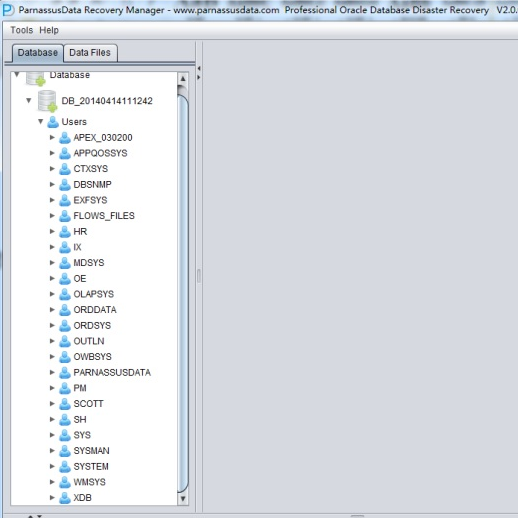This screenshot has height=518, width=518.
Task: Collapse the DB_20140414111242 node
Action: click(29, 100)
